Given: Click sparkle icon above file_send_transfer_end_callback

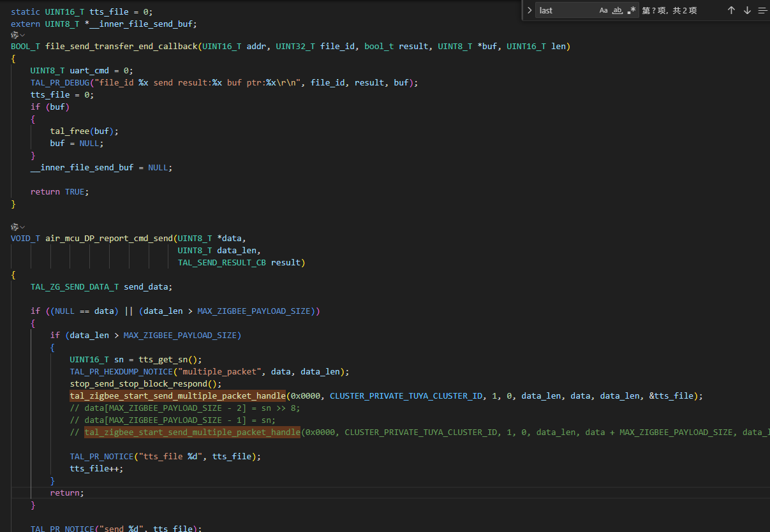Looking at the screenshot, I should [15, 35].
